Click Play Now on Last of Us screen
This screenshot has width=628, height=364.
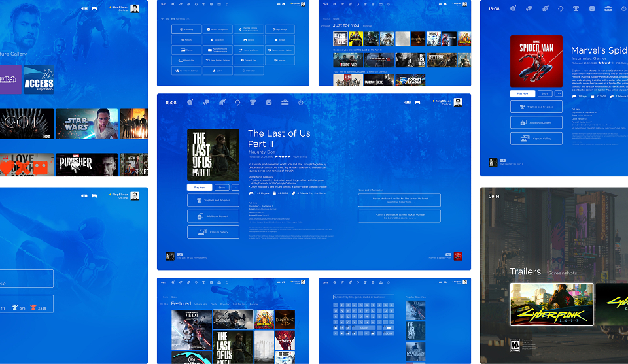coord(200,187)
